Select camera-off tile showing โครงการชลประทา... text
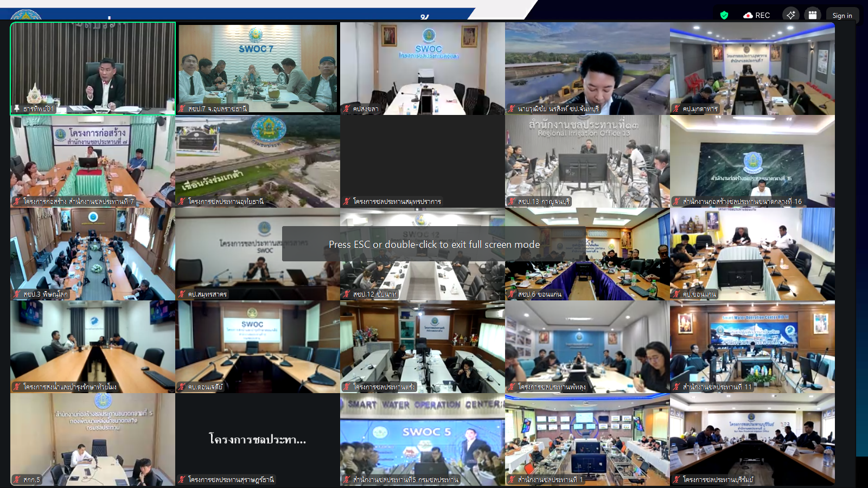The image size is (868, 488). point(258,438)
